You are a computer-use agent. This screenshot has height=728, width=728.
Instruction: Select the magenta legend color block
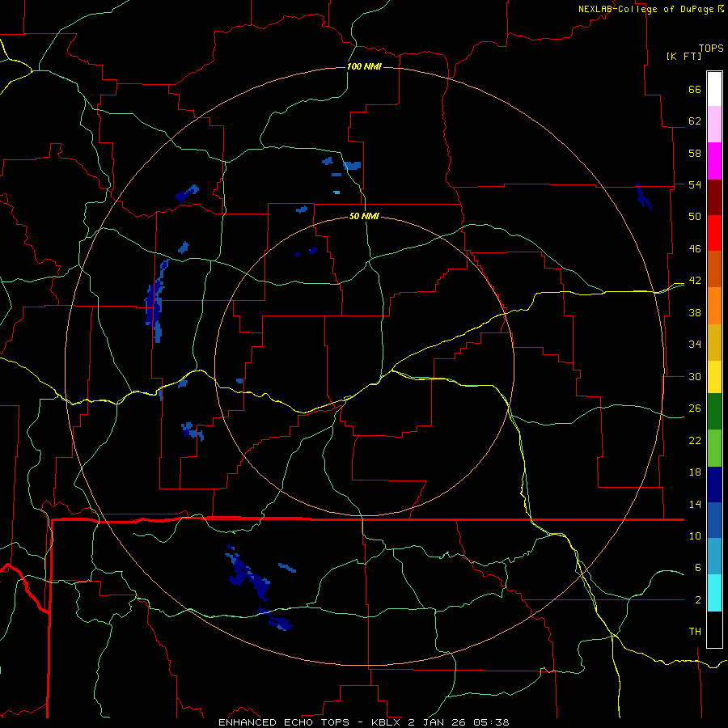[x=714, y=161]
